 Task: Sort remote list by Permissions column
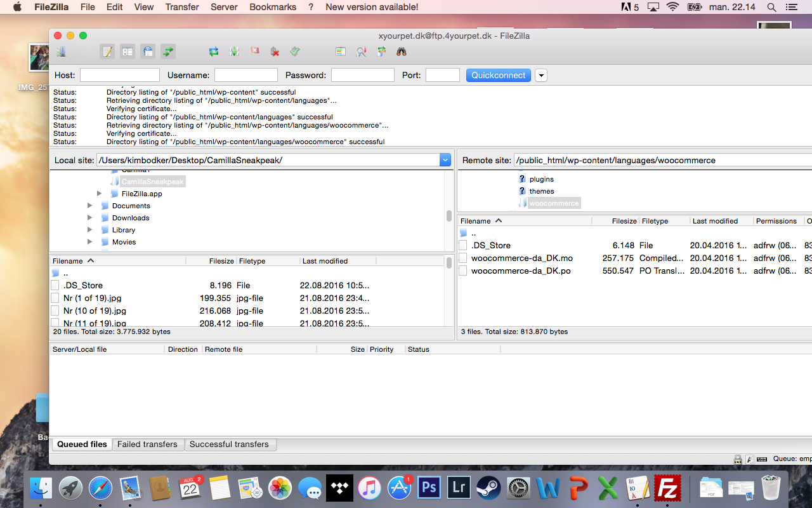tap(778, 221)
